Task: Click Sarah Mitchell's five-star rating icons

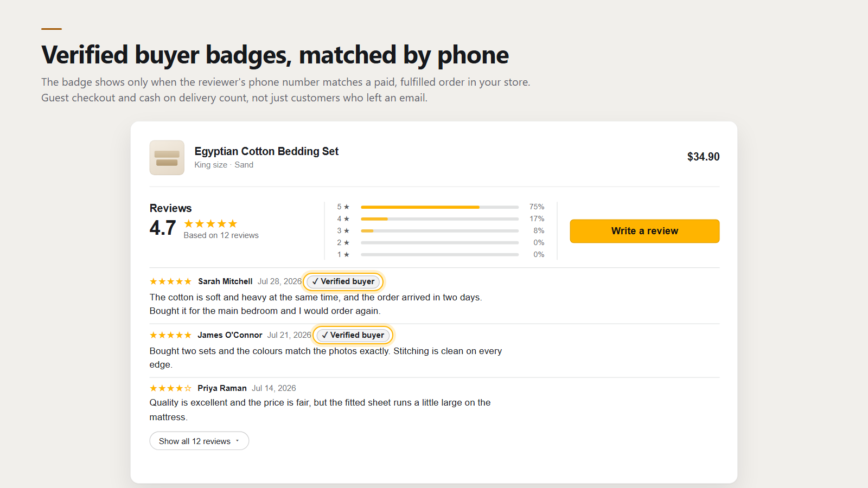Action: (170, 281)
